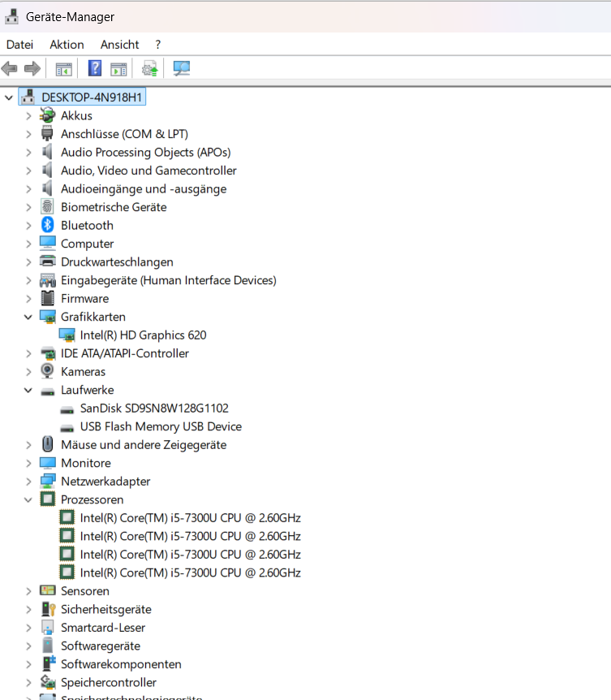
Task: Collapse the Laufwerke category
Action: click(28, 390)
